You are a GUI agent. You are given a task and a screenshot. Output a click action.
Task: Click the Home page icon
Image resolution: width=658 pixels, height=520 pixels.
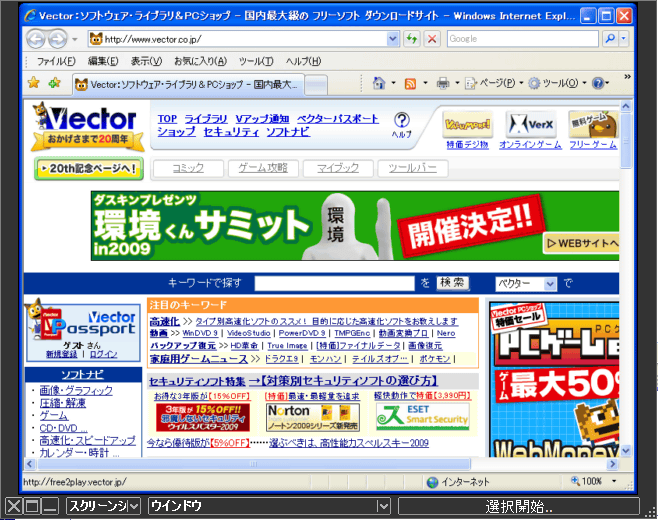pos(379,83)
